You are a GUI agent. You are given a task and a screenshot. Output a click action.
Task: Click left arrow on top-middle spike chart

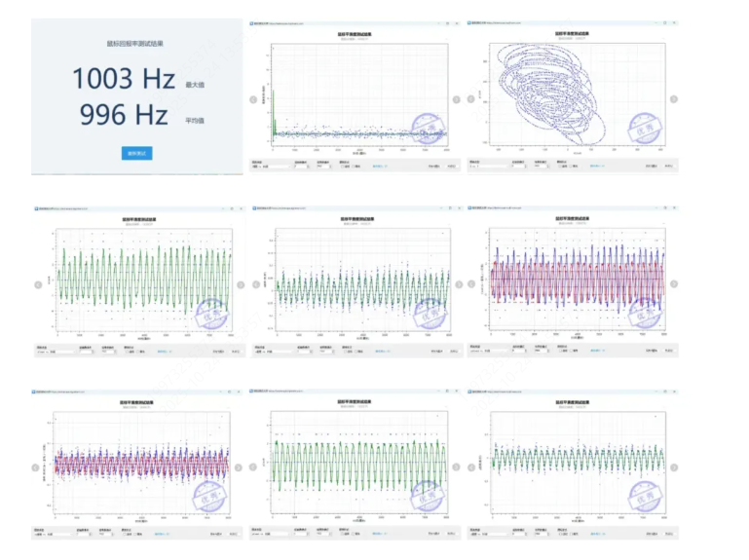tap(254, 98)
